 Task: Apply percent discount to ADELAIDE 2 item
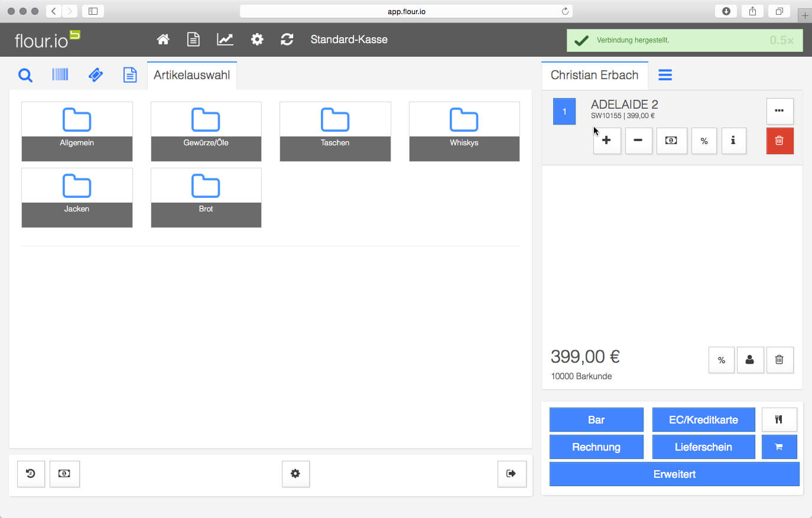pos(704,141)
